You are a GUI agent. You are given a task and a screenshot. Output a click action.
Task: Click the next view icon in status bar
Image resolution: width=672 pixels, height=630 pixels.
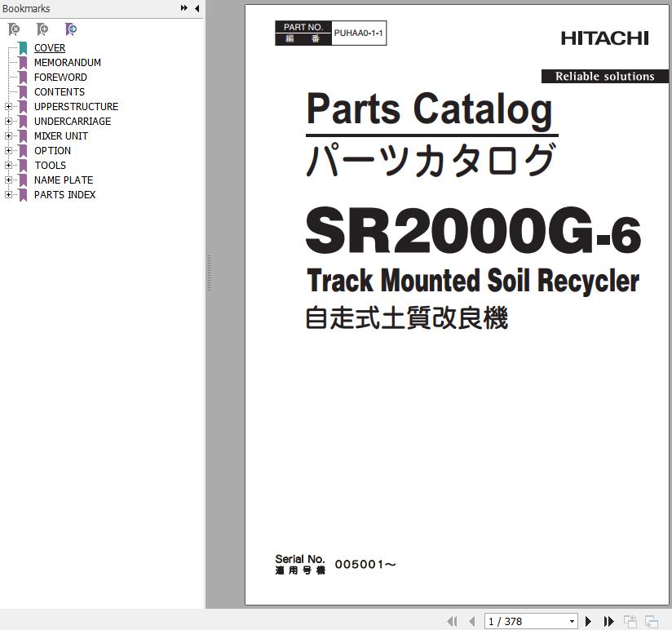coord(652,621)
